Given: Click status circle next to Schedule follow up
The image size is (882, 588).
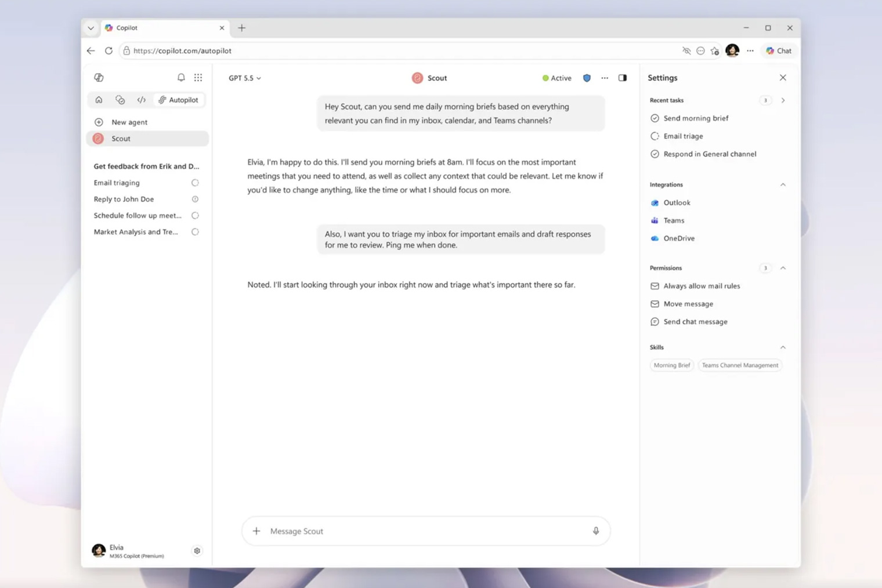Looking at the screenshot, I should [x=195, y=215].
